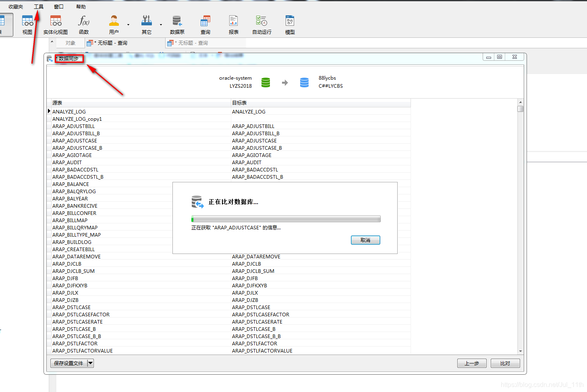The image size is (587, 392).
Task: Open the 查询 query icon
Action: click(x=205, y=25)
